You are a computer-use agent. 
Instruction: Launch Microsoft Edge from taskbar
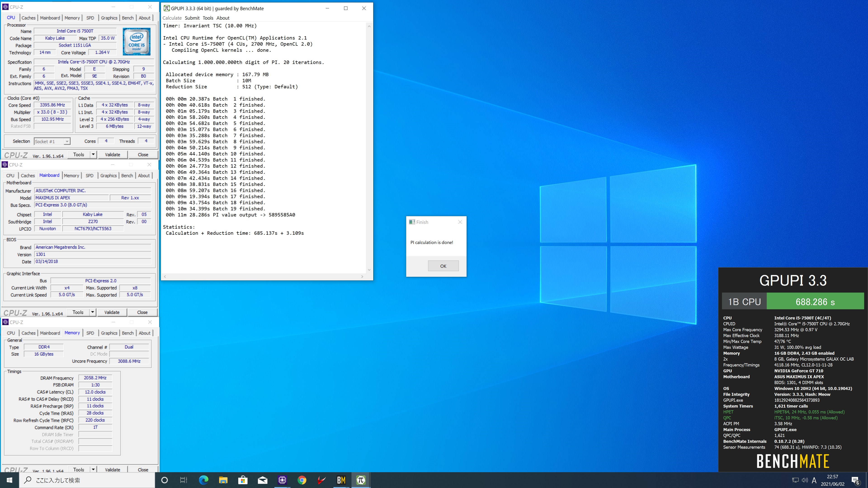[203, 480]
